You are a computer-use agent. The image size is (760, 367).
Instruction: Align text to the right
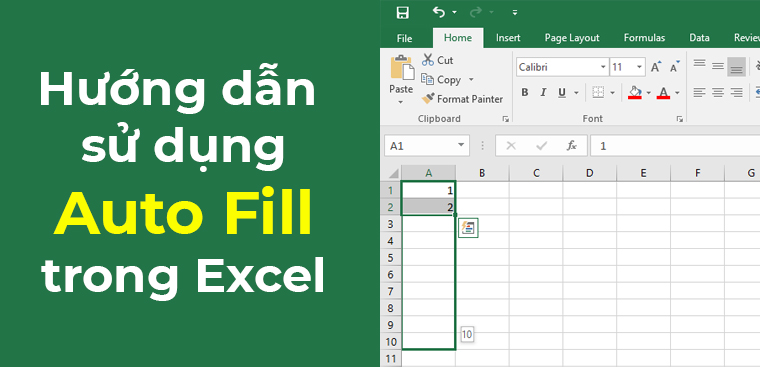(x=736, y=92)
